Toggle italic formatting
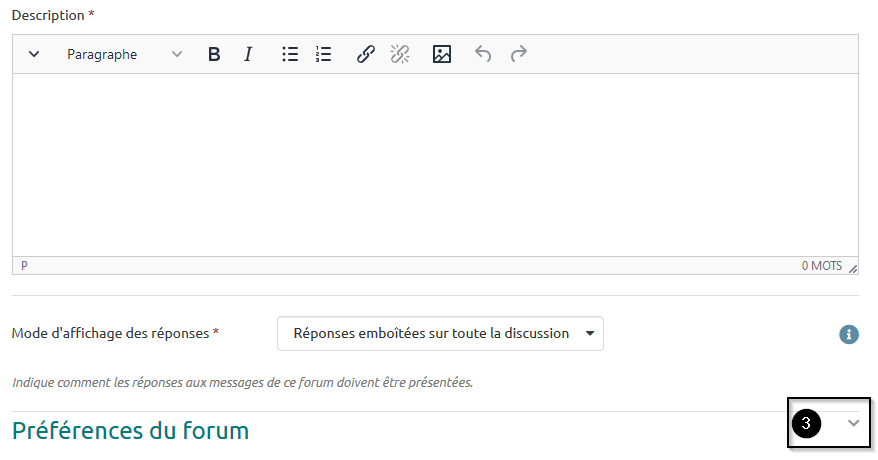Screen dimensions: 878x460 (248, 54)
